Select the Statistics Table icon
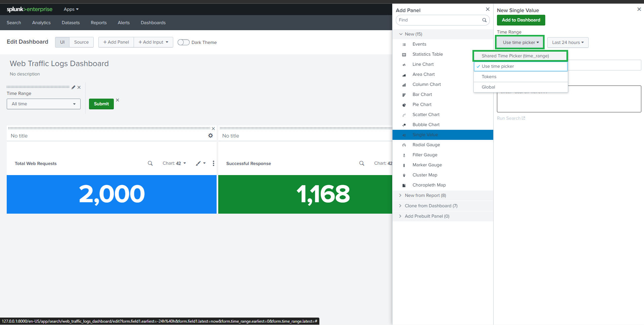 click(404, 54)
